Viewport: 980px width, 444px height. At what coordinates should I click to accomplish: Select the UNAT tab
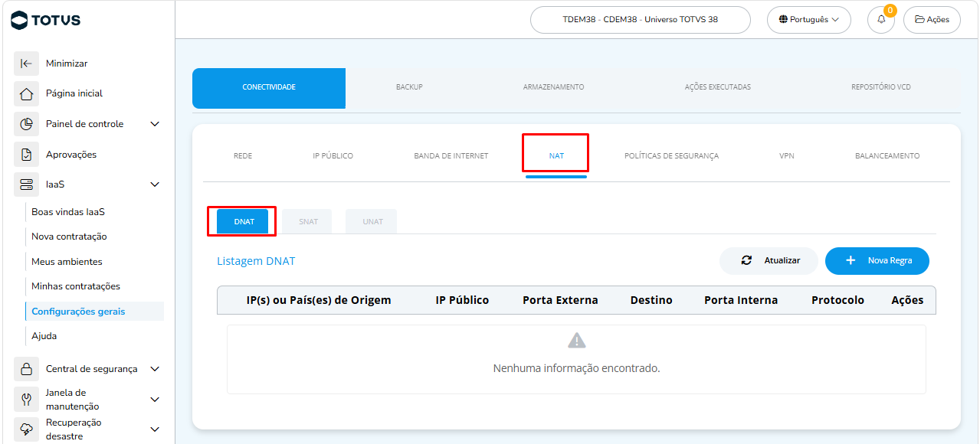[372, 221]
